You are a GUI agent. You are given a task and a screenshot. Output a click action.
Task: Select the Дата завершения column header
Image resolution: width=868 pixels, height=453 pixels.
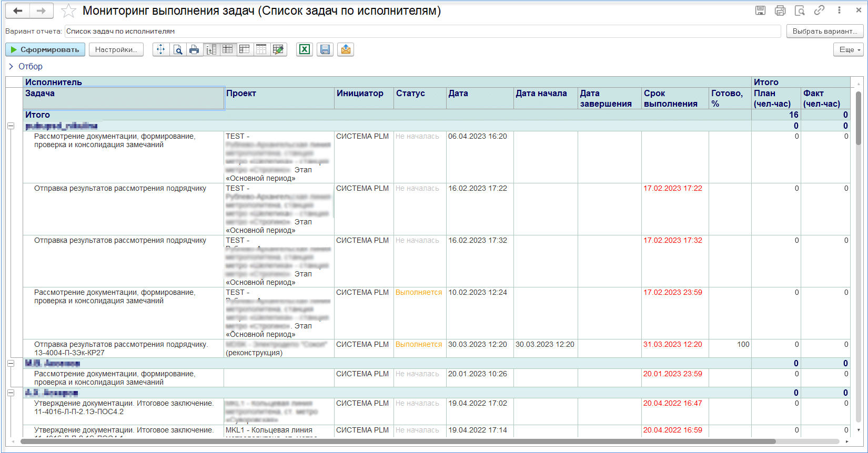609,98
